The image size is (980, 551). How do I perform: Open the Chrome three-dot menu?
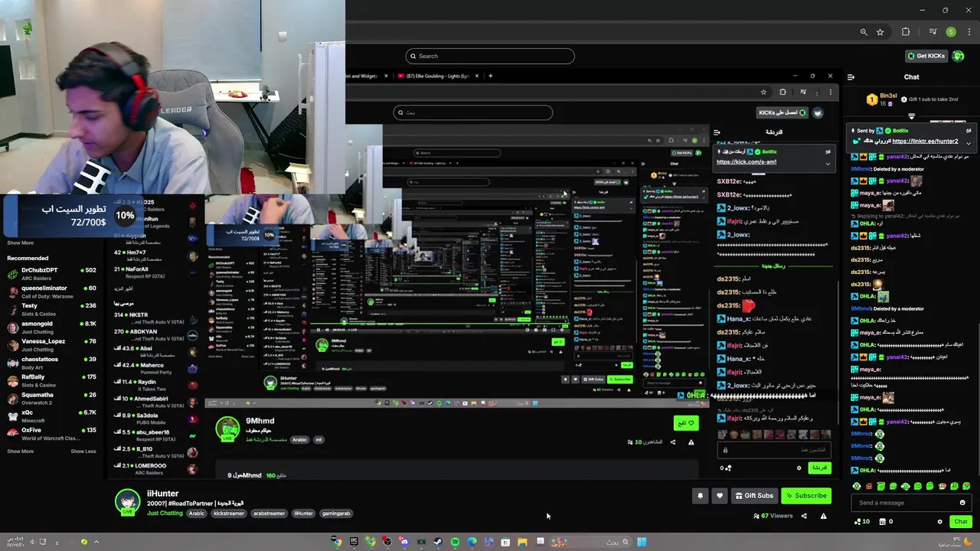970,32
